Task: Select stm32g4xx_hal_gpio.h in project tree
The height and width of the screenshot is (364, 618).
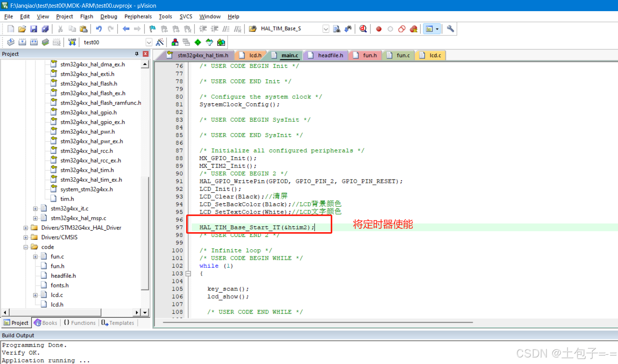Action: (88, 113)
